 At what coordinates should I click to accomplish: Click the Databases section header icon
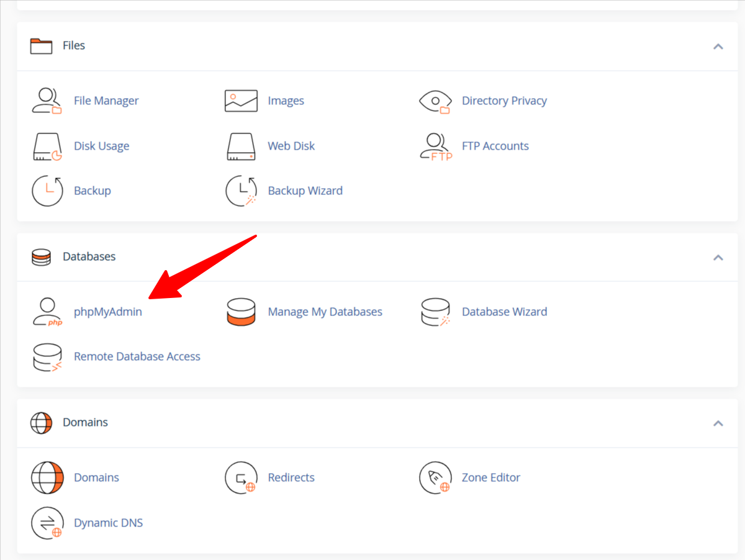pyautogui.click(x=41, y=257)
